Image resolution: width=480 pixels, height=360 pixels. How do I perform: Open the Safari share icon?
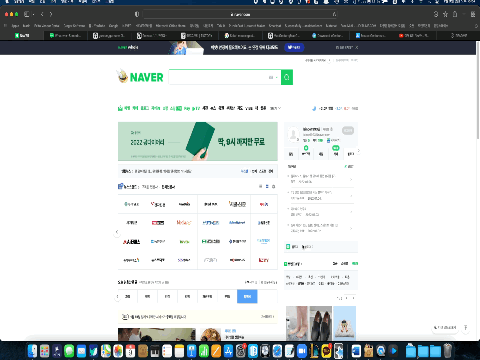click(x=455, y=14)
